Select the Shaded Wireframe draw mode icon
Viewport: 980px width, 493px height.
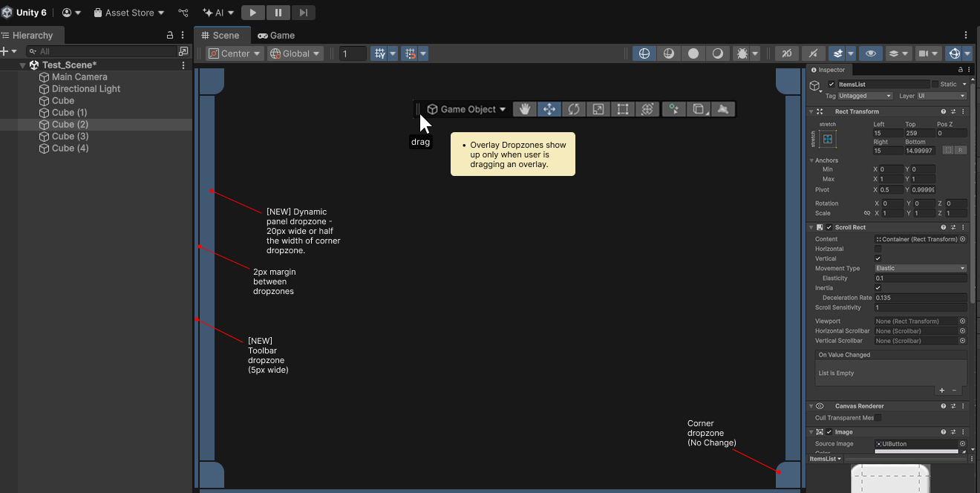[669, 53]
